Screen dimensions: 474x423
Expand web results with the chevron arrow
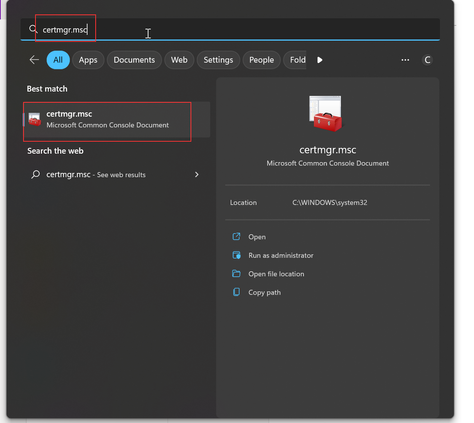click(x=197, y=175)
